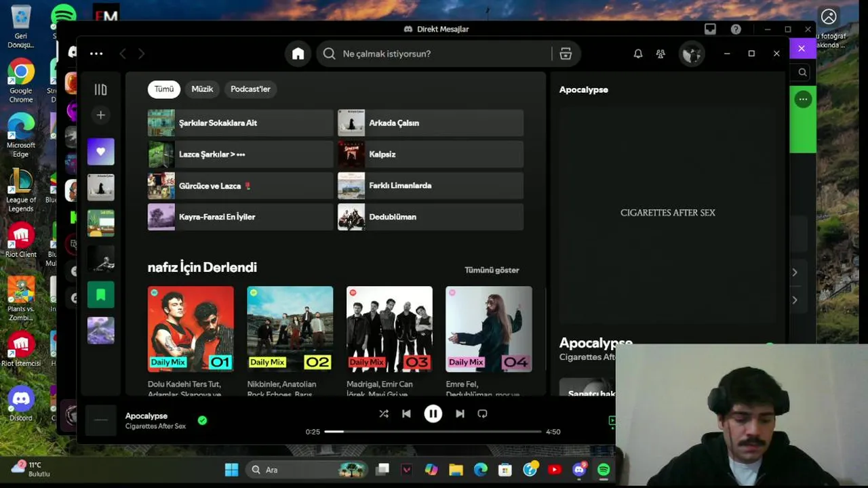Open Discord desktop shortcut

coord(21,404)
